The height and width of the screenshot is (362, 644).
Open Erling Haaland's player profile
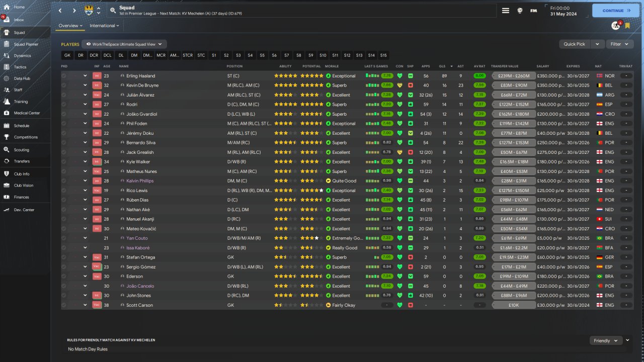coord(141,76)
